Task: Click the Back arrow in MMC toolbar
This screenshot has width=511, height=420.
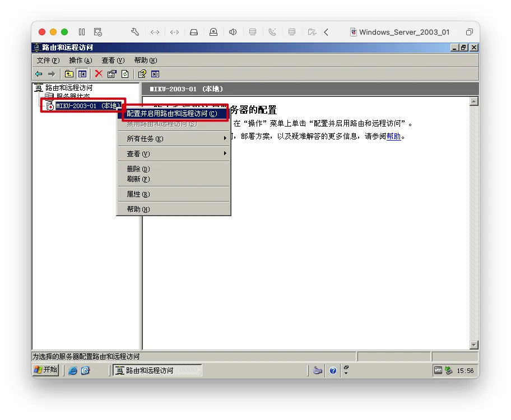Action: (x=39, y=74)
